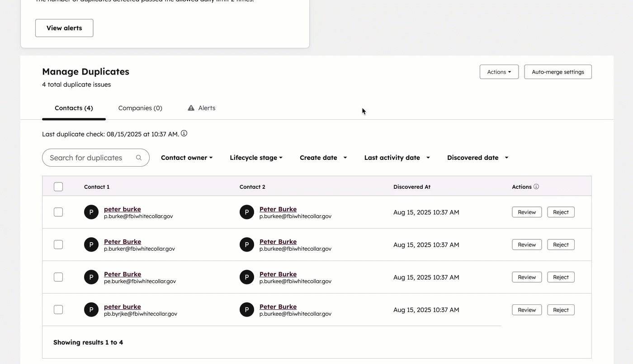This screenshot has height=364, width=633.
Task: Open Auto-merge settings
Action: coord(557,71)
